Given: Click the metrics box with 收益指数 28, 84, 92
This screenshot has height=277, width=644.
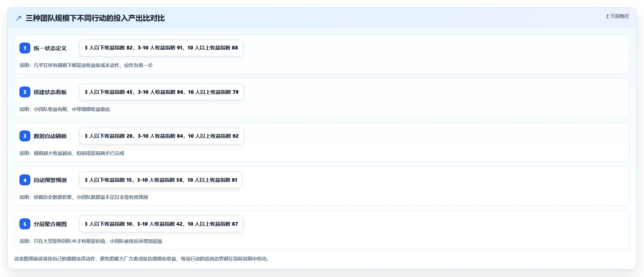Looking at the screenshot, I should [x=161, y=136].
